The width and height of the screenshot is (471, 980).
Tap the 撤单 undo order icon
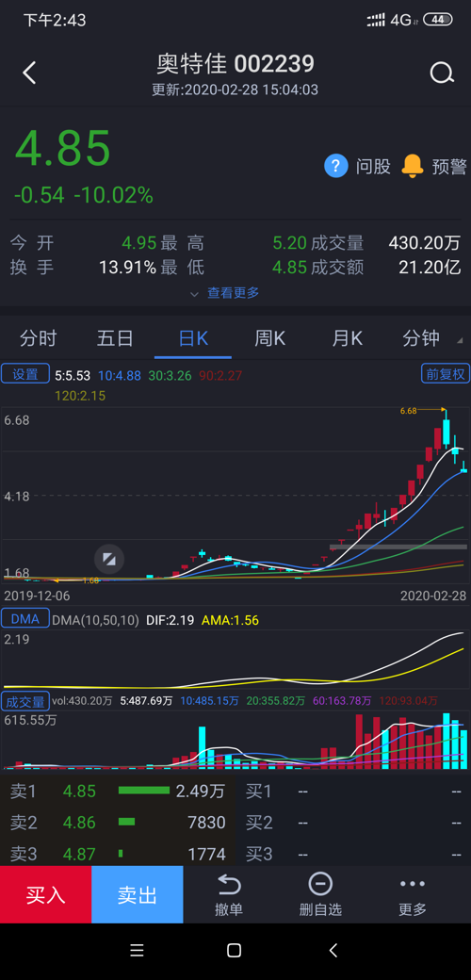pos(229,885)
